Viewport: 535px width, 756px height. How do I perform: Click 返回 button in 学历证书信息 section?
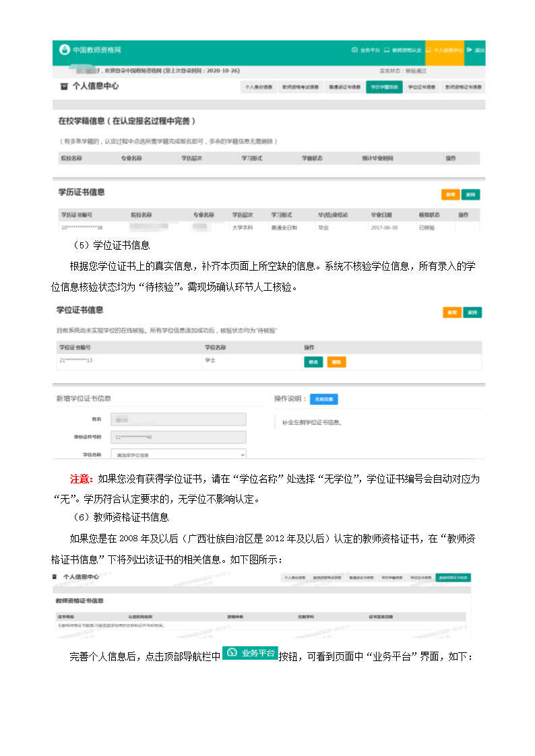coord(471,195)
